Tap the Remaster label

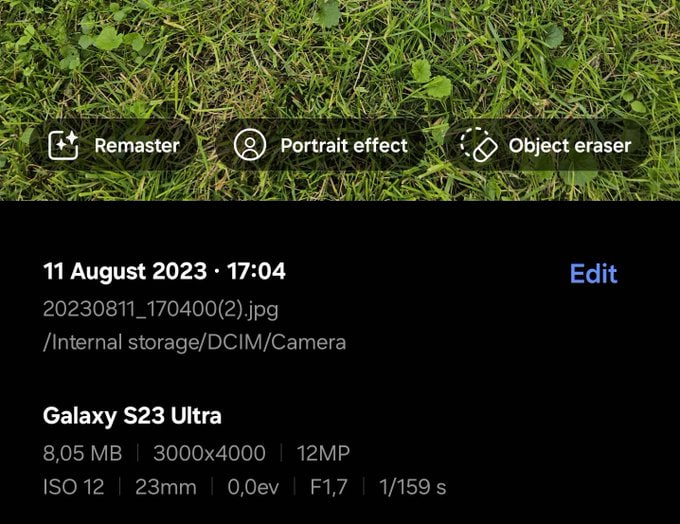tap(137, 146)
